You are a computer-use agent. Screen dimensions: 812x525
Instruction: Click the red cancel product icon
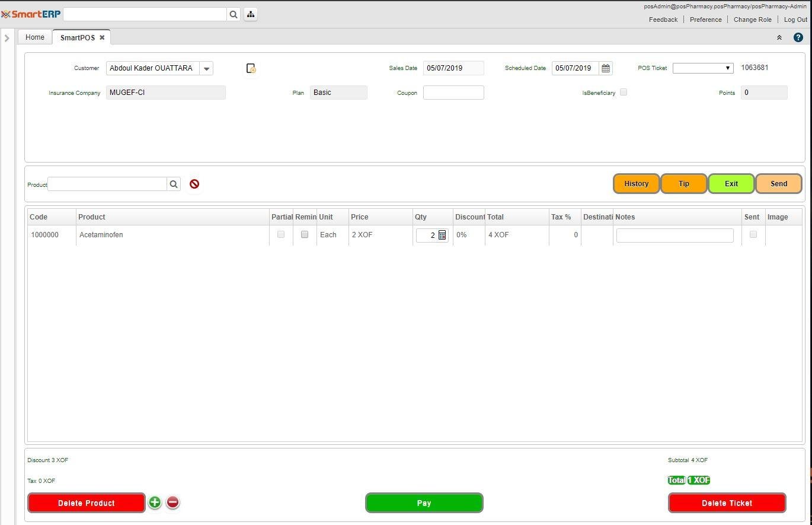(x=194, y=184)
